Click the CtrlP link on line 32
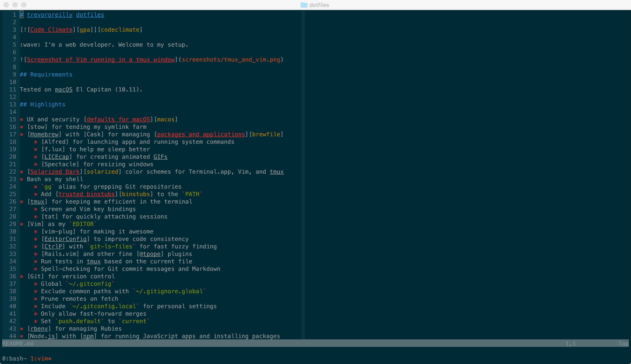Viewport: 631px width, 364px height. 52,247
